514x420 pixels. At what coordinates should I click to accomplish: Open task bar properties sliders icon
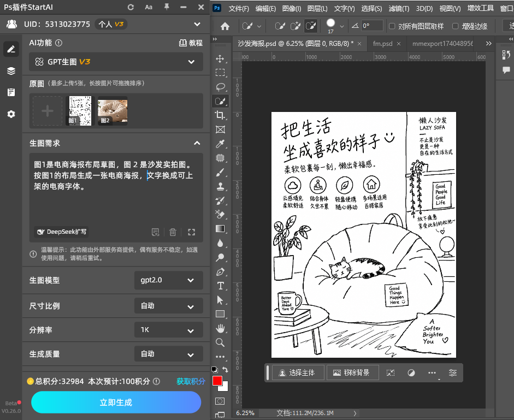[453, 373]
